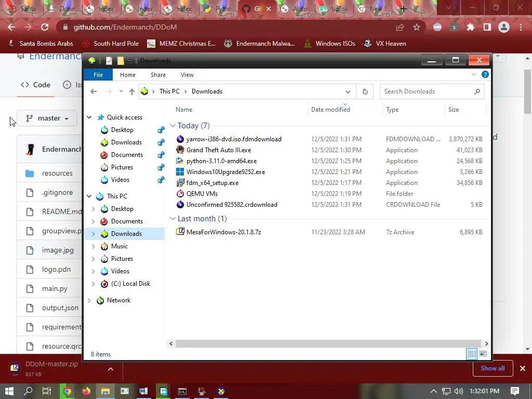Image resolution: width=532 pixels, height=399 pixels.
Task: Collapse This PC tree node
Action: [x=89, y=196]
